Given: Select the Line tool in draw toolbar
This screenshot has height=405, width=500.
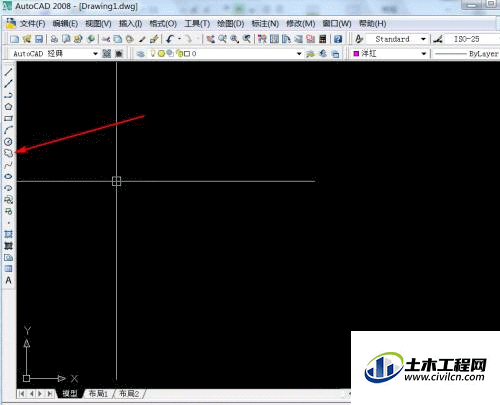Looking at the screenshot, I should click(x=8, y=72).
